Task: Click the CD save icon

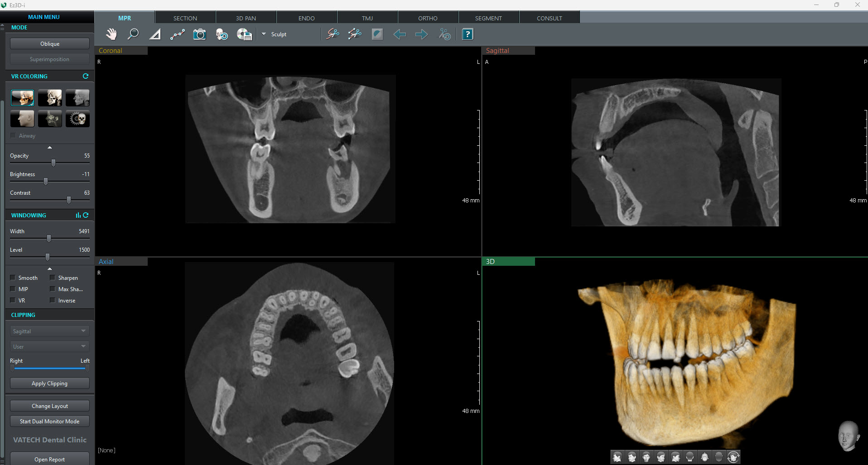Action: click(x=244, y=34)
